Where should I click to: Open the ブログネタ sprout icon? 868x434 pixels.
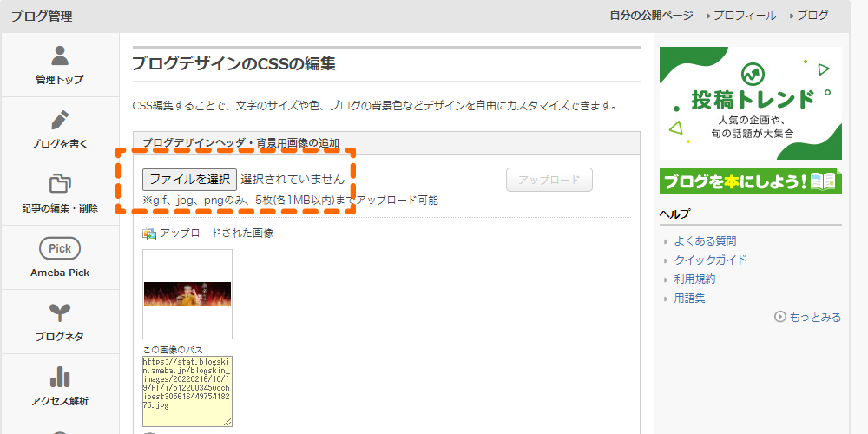(60, 312)
